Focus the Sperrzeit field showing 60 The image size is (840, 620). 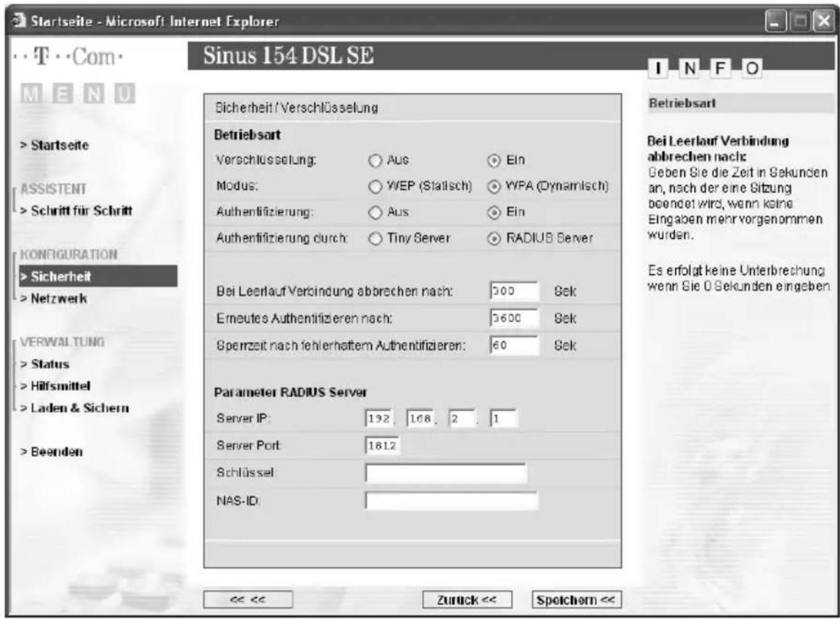515,344
